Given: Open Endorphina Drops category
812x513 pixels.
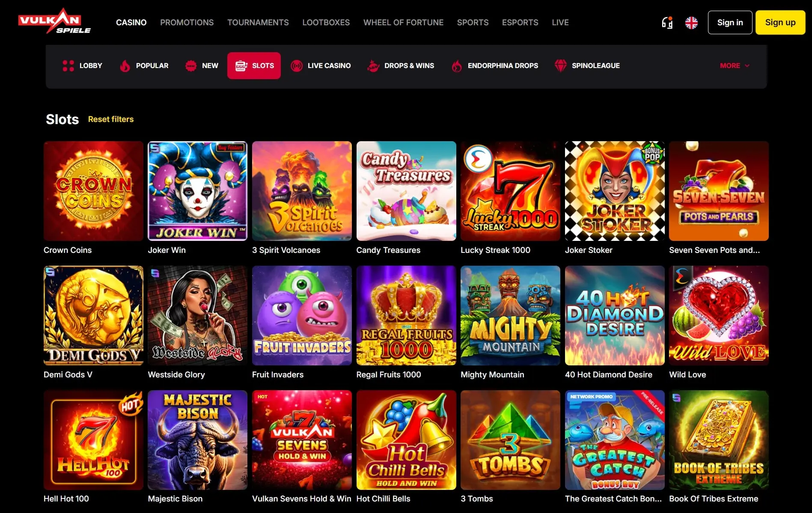Looking at the screenshot, I should 494,65.
